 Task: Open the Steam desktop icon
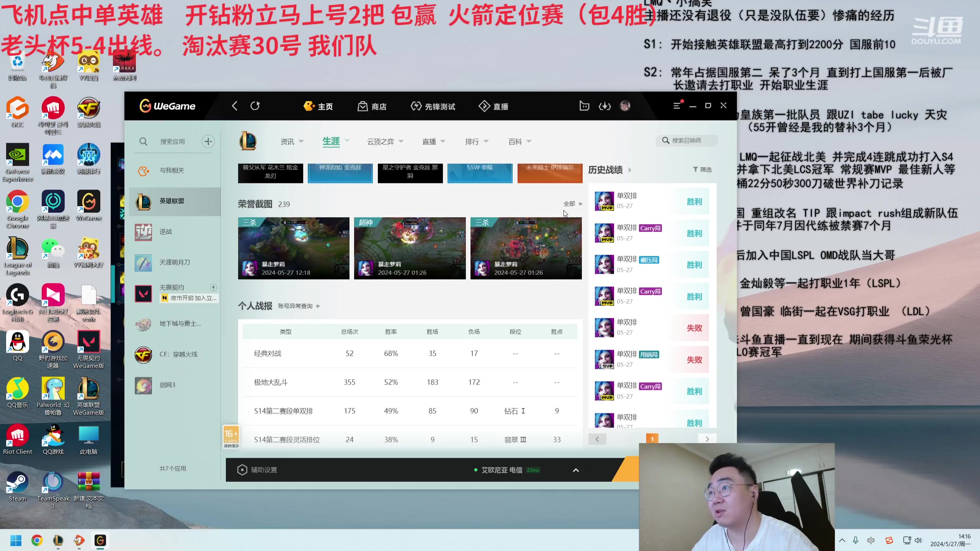click(17, 486)
